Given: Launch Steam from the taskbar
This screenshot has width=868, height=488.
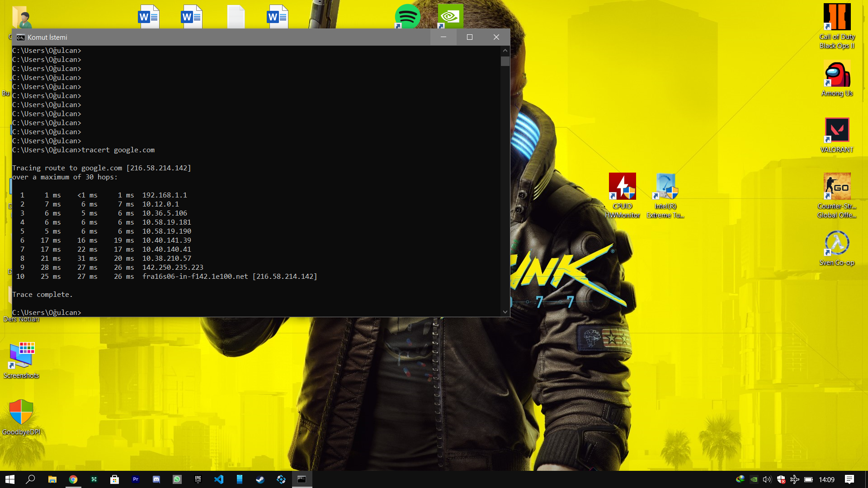Looking at the screenshot, I should point(260,479).
